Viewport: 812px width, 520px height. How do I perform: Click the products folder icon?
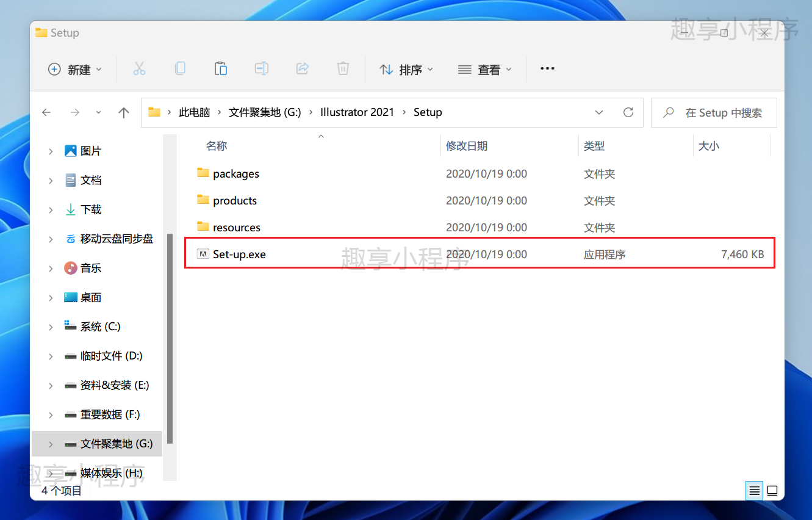click(203, 200)
